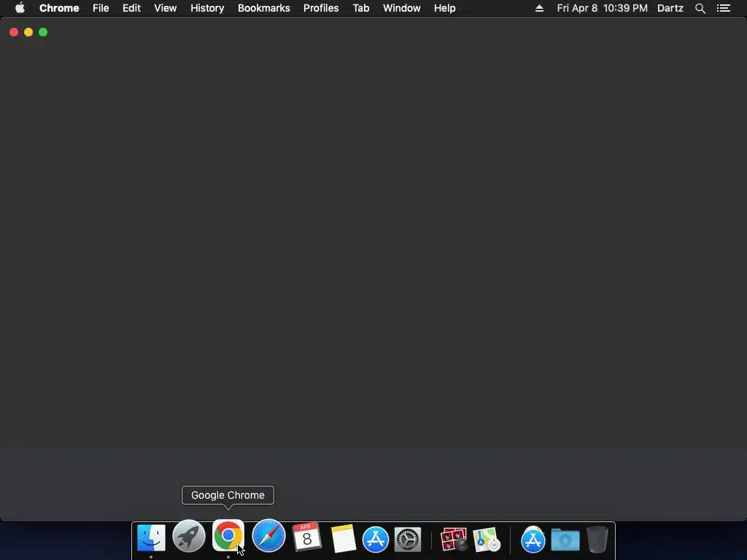Open the blue Downloads folder in dock

pos(565,540)
